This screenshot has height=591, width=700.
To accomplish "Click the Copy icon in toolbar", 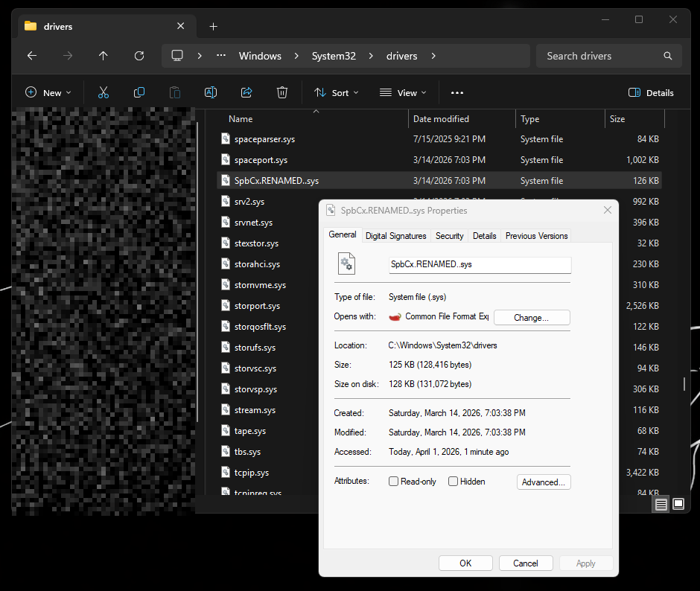I will [139, 92].
